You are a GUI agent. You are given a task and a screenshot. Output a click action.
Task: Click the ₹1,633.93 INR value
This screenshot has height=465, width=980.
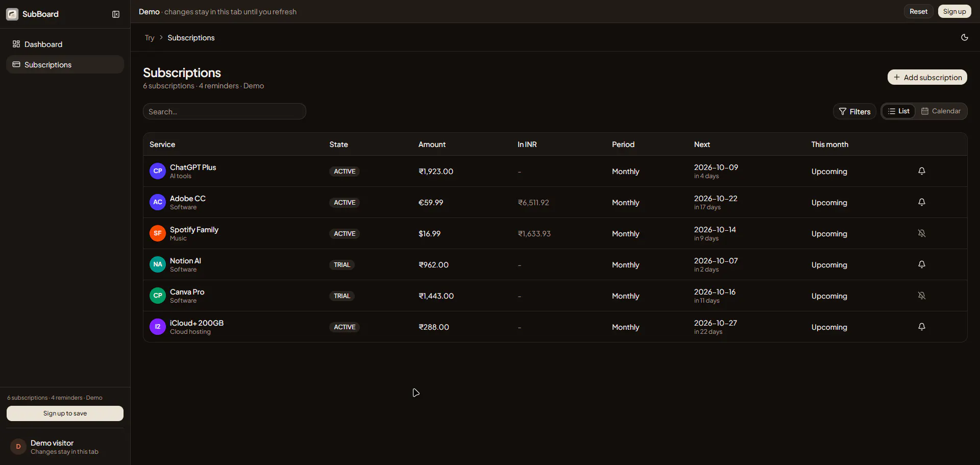(534, 234)
